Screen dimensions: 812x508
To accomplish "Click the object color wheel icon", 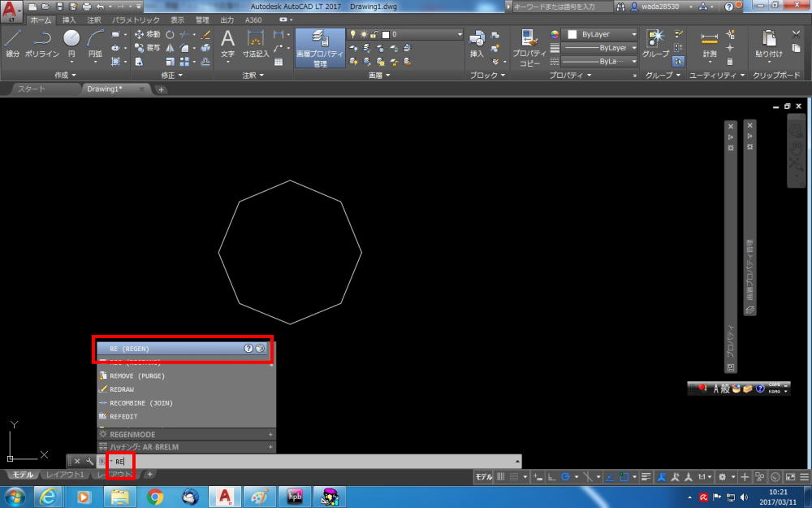I will [554, 34].
